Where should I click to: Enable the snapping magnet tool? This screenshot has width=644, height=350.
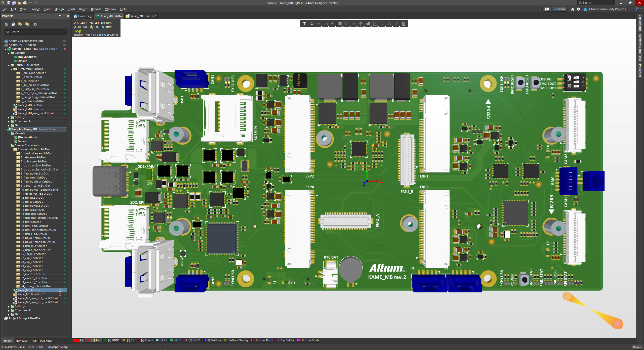pos(311,24)
